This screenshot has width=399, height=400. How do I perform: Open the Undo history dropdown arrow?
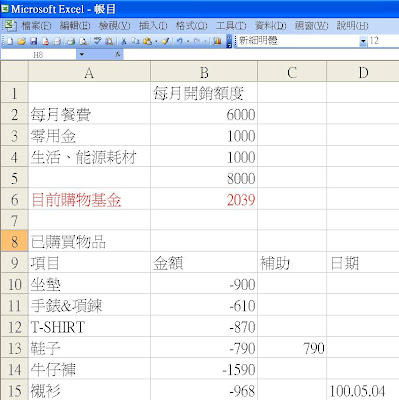pos(188,42)
